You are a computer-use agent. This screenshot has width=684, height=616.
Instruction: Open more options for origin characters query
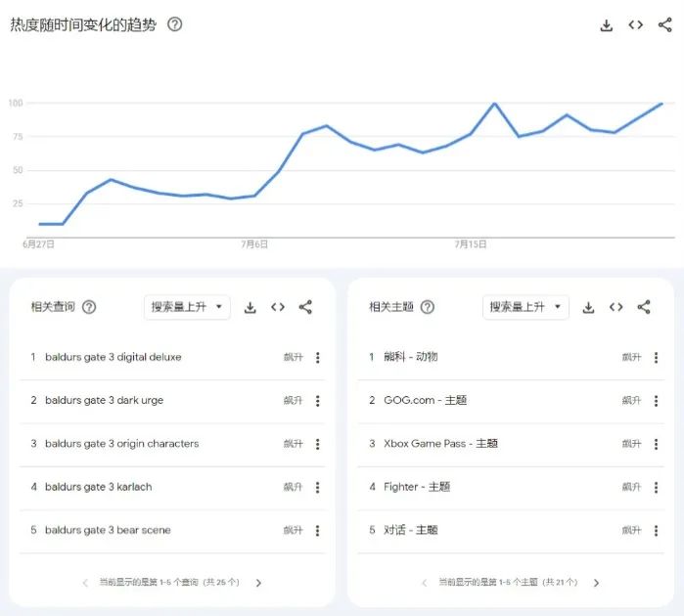coord(318,444)
